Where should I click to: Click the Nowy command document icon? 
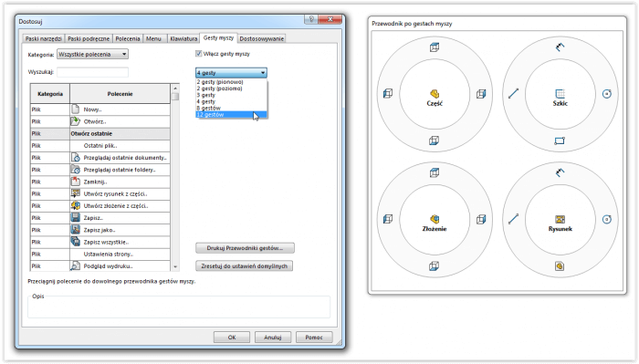tap(76, 109)
